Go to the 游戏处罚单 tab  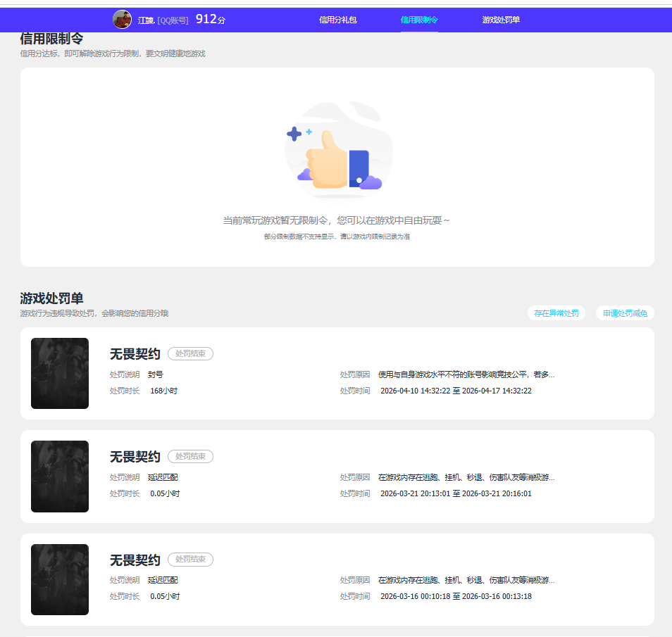(x=501, y=20)
